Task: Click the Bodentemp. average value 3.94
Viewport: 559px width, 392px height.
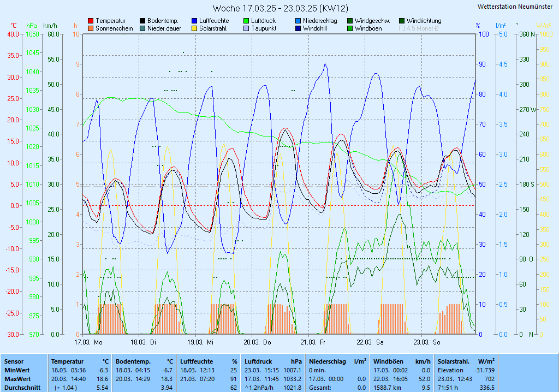Action: 167,388
